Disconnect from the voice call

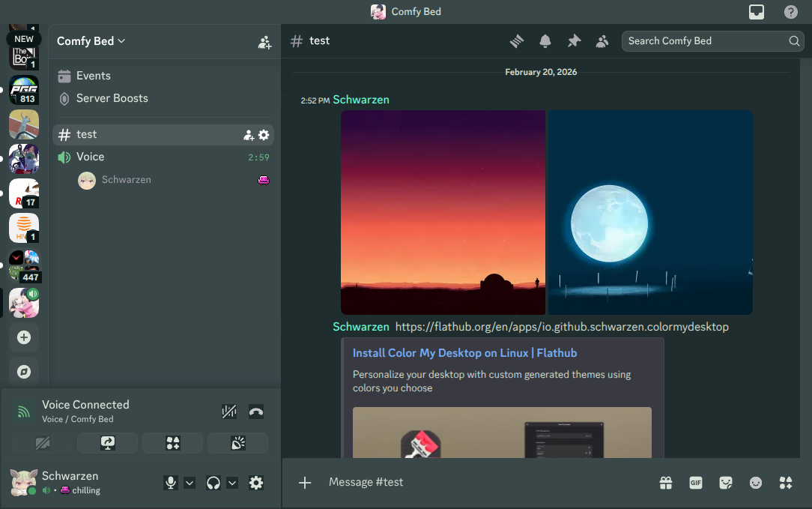pos(256,412)
